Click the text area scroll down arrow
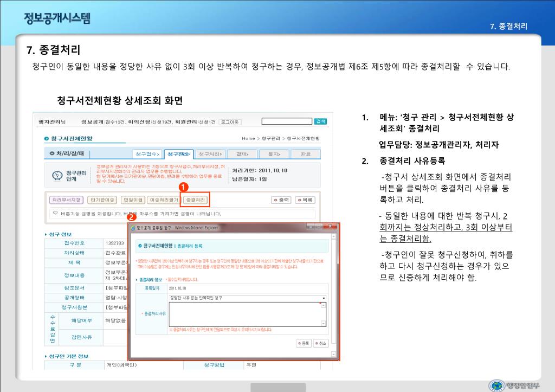555x392 pixels. point(323,323)
